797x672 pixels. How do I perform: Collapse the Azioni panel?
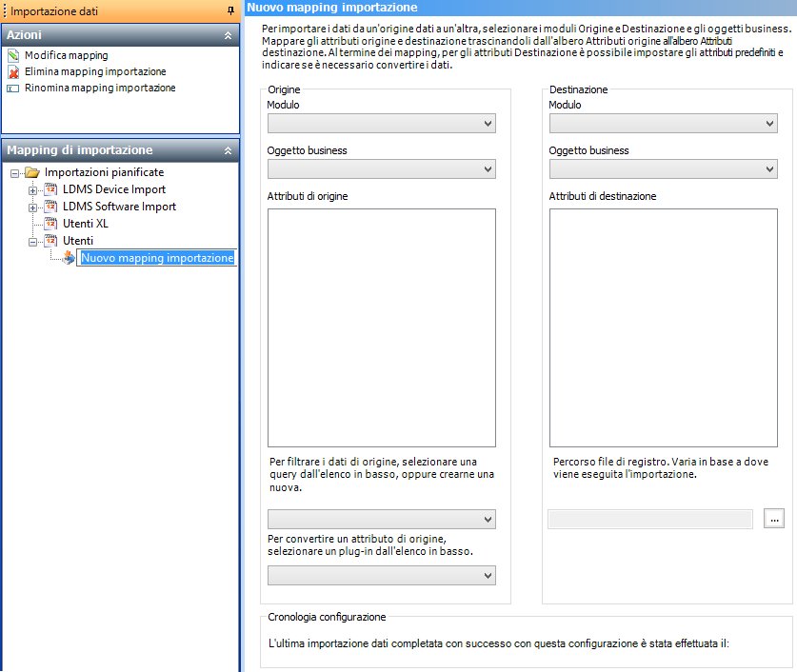[x=229, y=35]
